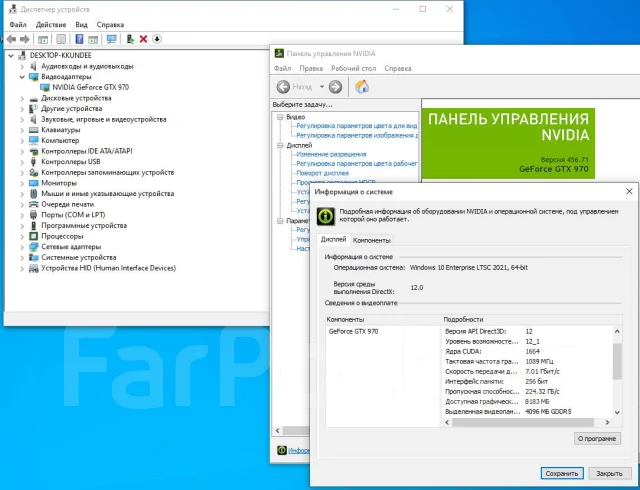Click the USB controllers (Контроллеры USB) icon
This screenshot has height=490, width=640.
click(x=33, y=162)
